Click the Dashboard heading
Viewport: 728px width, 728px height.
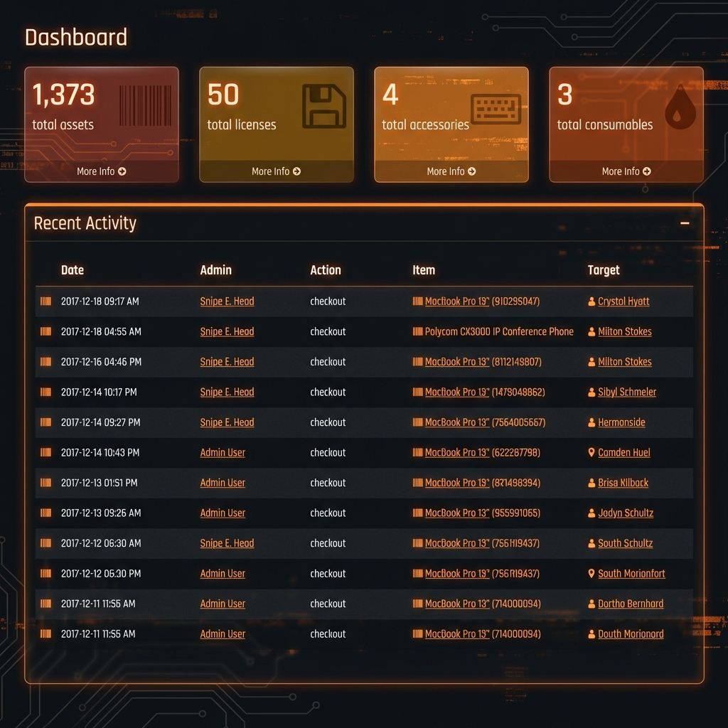tap(75, 38)
